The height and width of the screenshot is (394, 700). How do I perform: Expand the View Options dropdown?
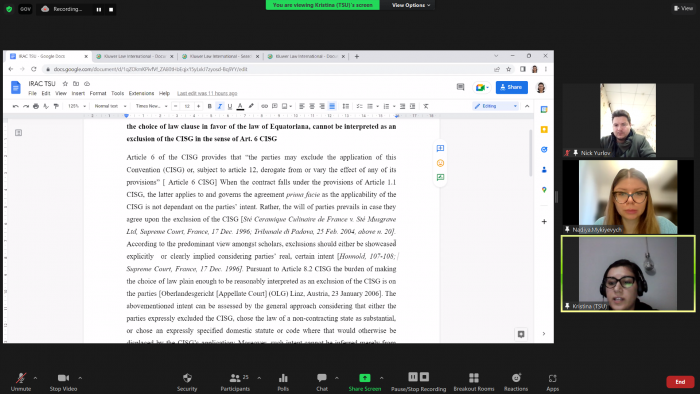[x=411, y=5]
